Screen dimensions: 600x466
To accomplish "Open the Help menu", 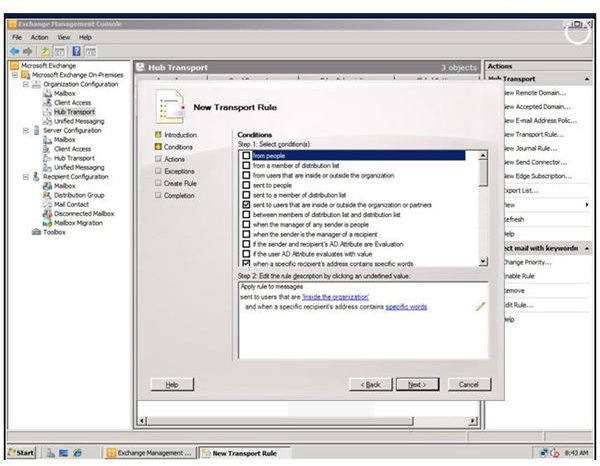I will click(x=85, y=37).
